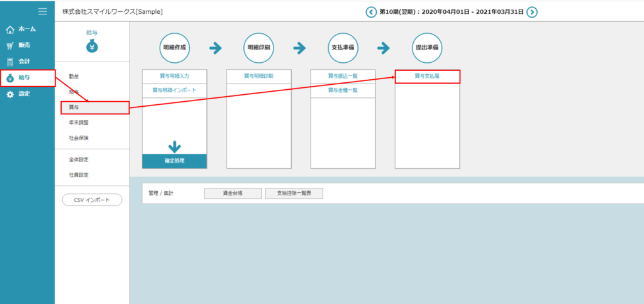Open 賞与明細印刷 link
This screenshot has width=644, height=304.
tap(258, 76)
